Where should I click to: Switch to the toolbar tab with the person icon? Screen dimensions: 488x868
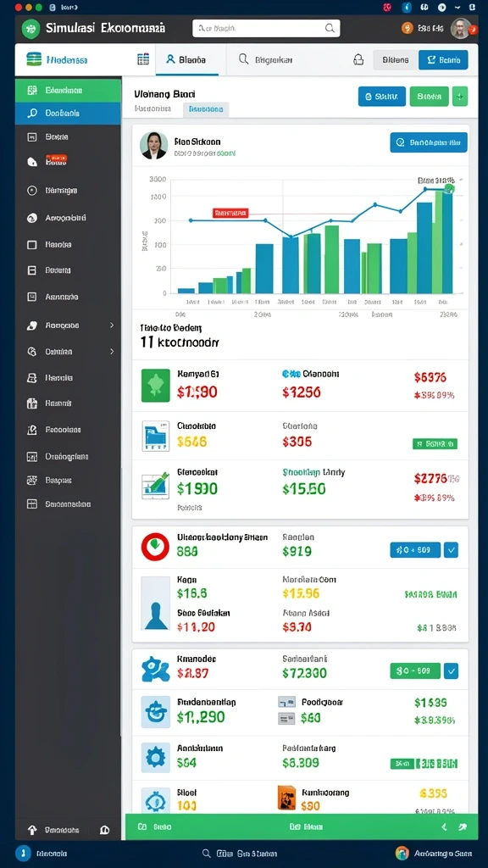[187, 60]
